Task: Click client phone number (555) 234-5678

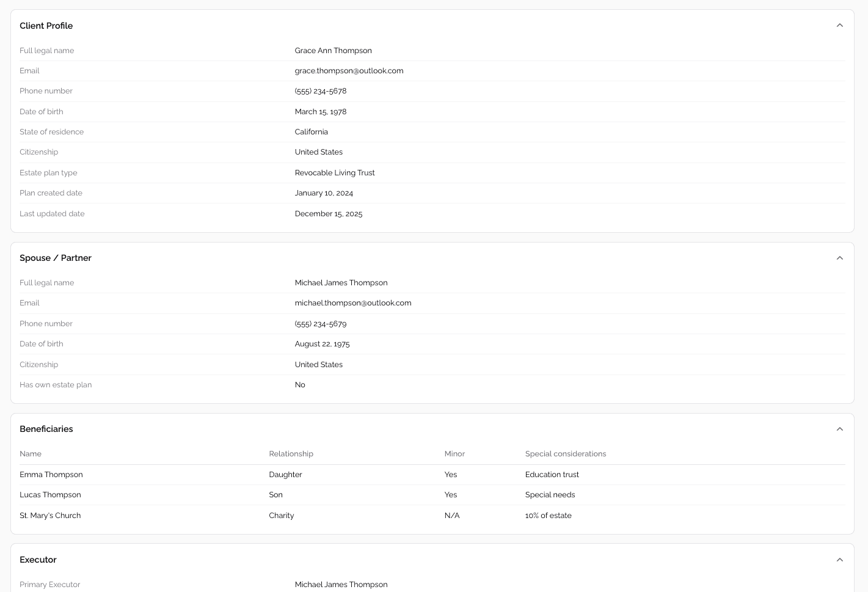Action: tap(321, 91)
